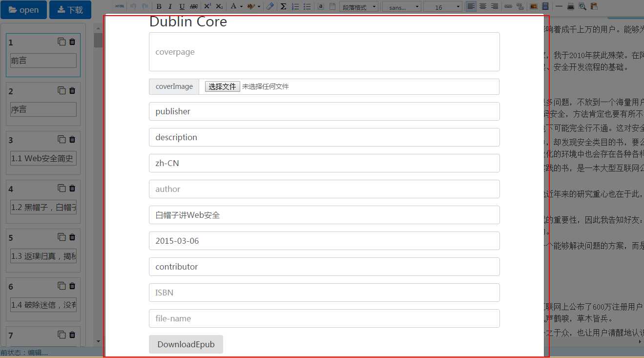Click the boxed 'a' toolbar icon

tap(321, 6)
